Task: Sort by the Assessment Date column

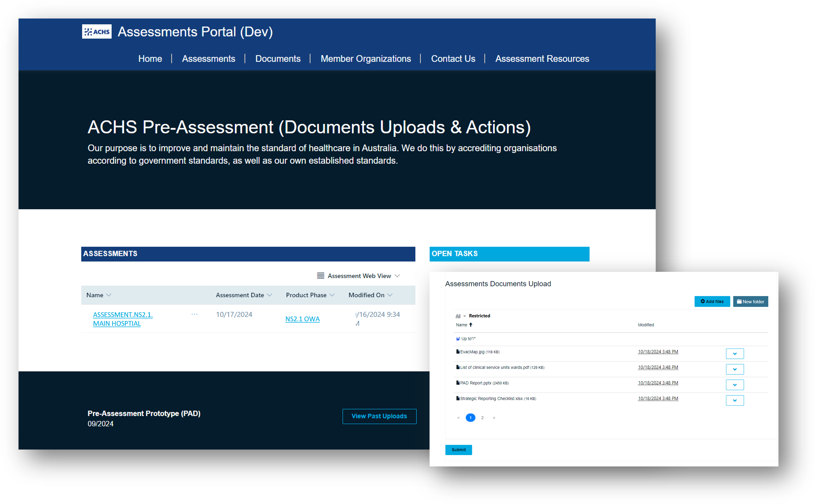Action: [x=244, y=295]
